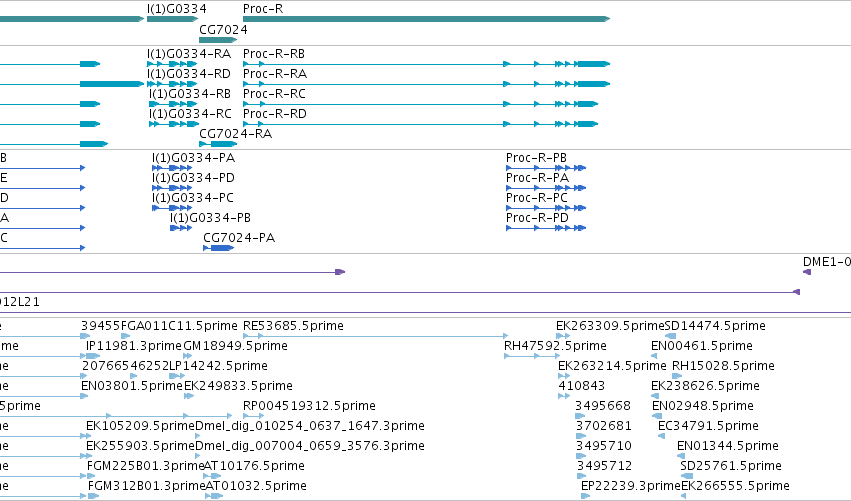Open EST EK105209.5prime
Image resolution: width=851 pixels, height=501 pixels.
tap(140, 427)
